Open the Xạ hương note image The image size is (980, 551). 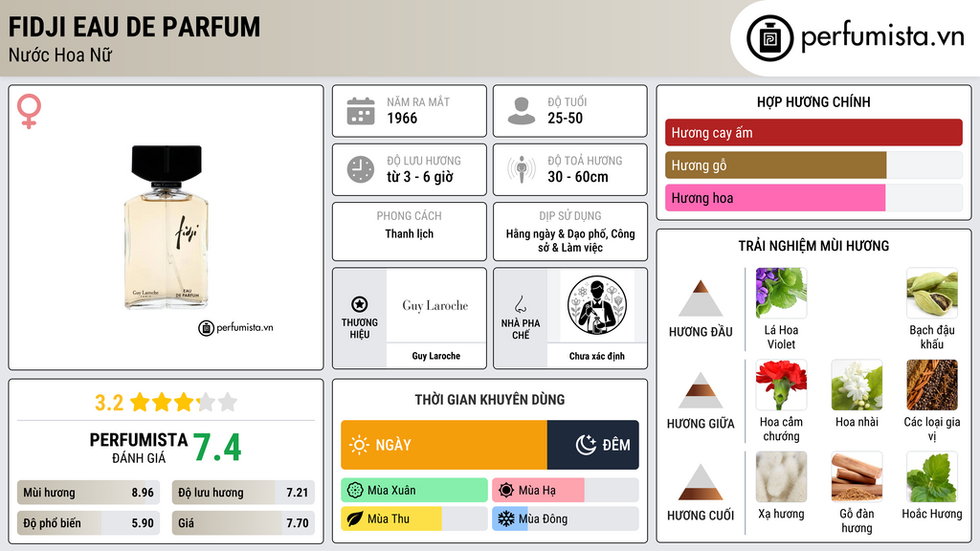pos(781,476)
